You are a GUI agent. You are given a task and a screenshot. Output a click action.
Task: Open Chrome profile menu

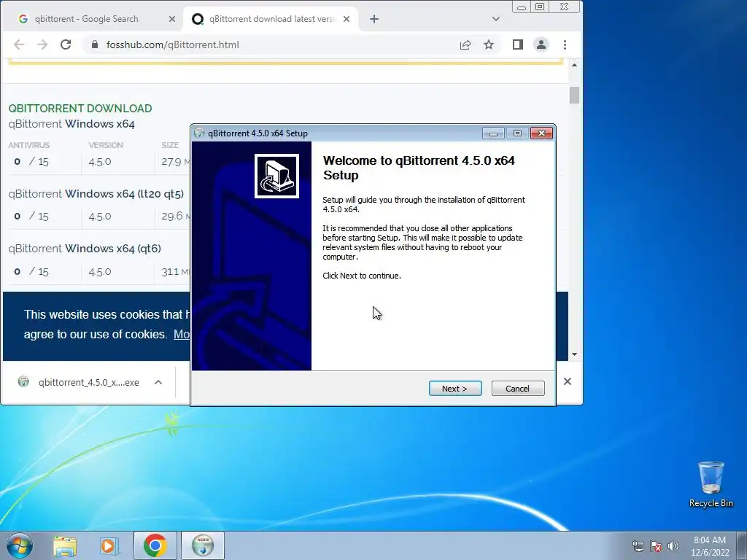(x=541, y=44)
